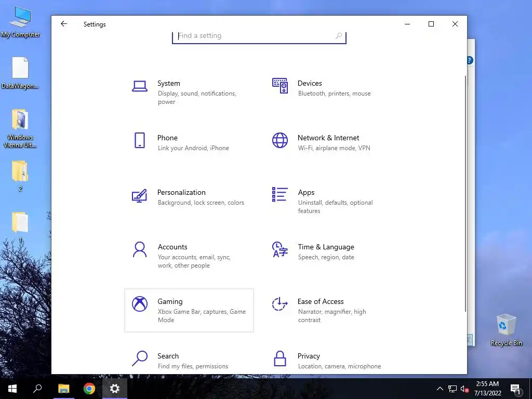Screen dimensions: 532x399
Task: Open the Personalization category title
Action: coord(181,192)
